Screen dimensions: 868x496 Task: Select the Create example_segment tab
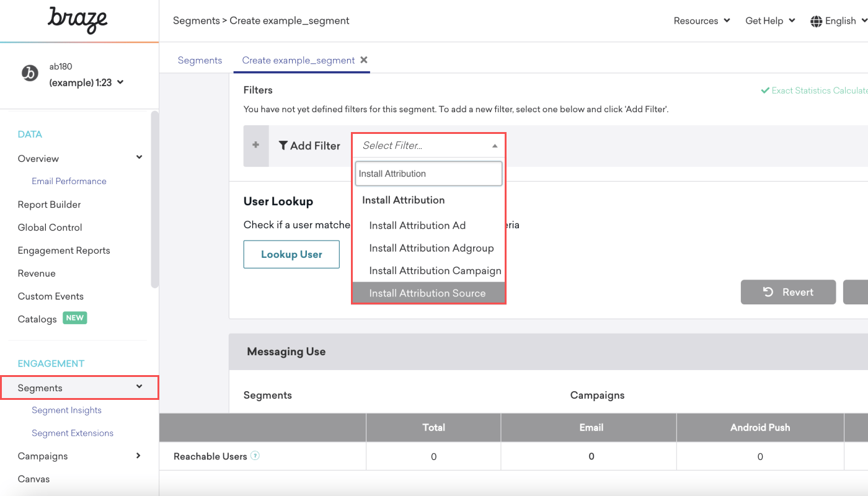298,60
